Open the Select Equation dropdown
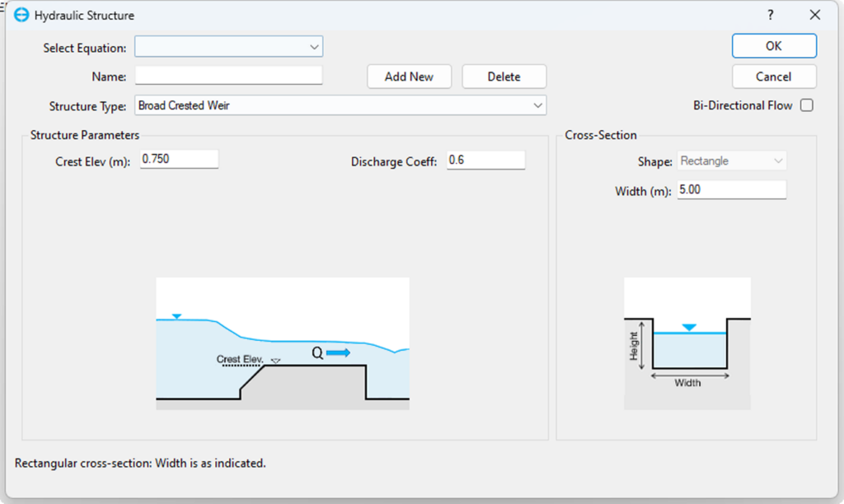Screen dimensions: 844x504 [x=229, y=47]
